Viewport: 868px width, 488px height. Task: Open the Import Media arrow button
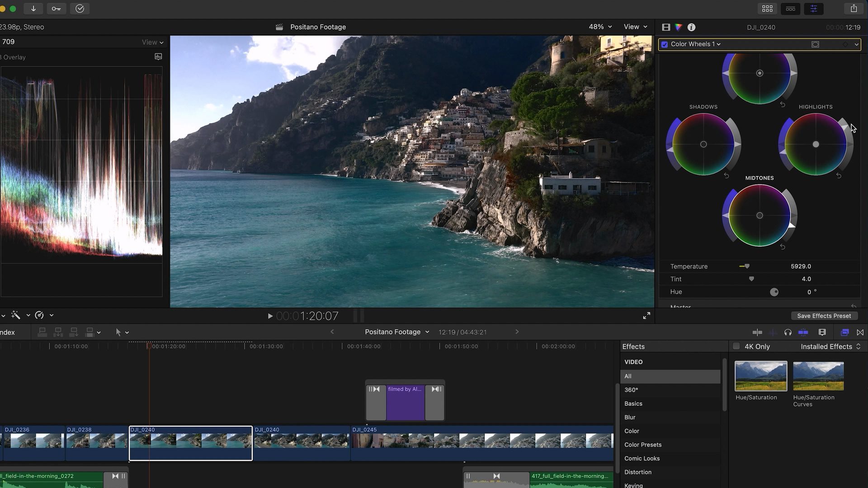point(33,9)
